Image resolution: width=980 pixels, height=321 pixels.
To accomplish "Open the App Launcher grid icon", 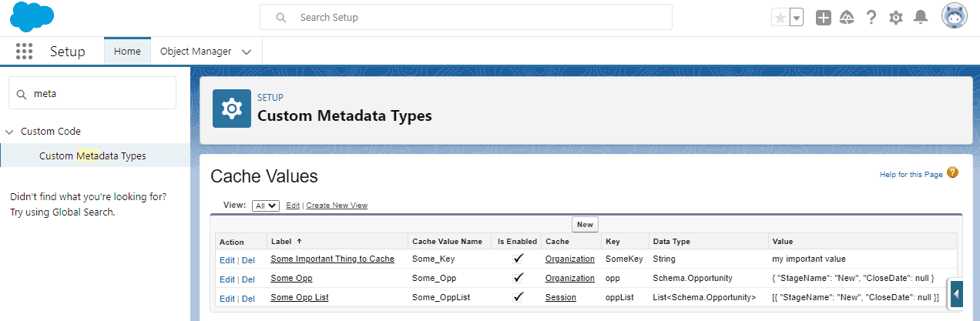I will point(24,52).
